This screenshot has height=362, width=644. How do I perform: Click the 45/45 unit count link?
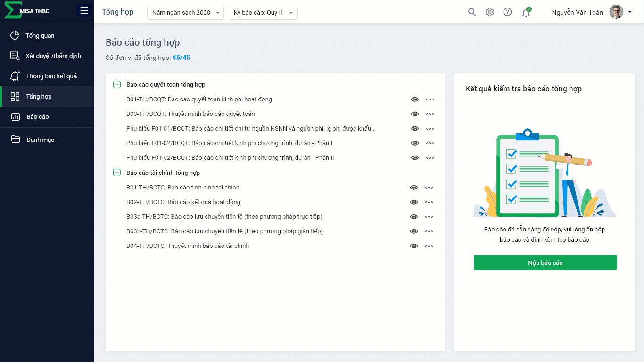pos(182,58)
